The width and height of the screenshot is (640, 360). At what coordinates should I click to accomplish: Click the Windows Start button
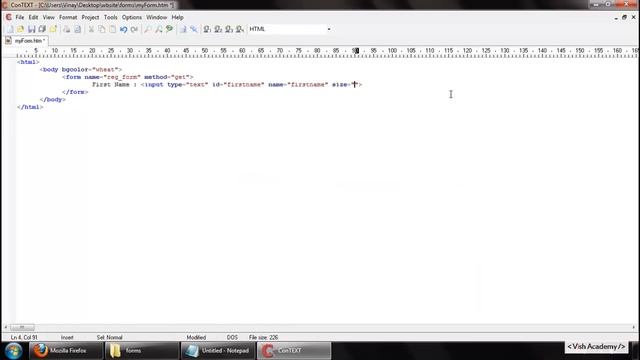click(x=14, y=351)
